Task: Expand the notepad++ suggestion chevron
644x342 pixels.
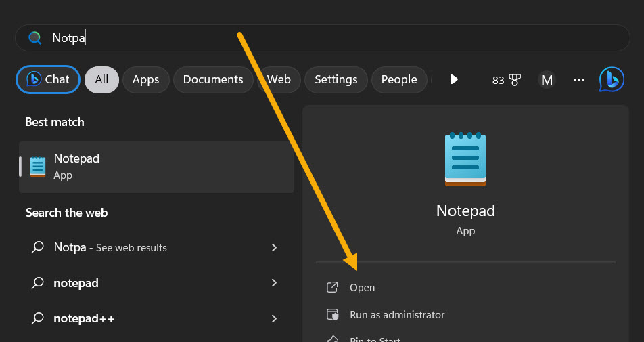Action: (x=274, y=318)
